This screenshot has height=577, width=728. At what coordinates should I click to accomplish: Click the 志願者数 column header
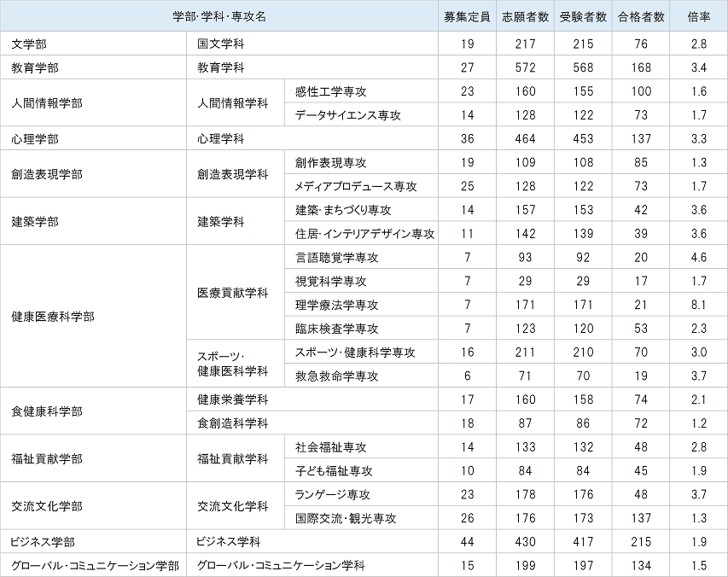click(525, 17)
